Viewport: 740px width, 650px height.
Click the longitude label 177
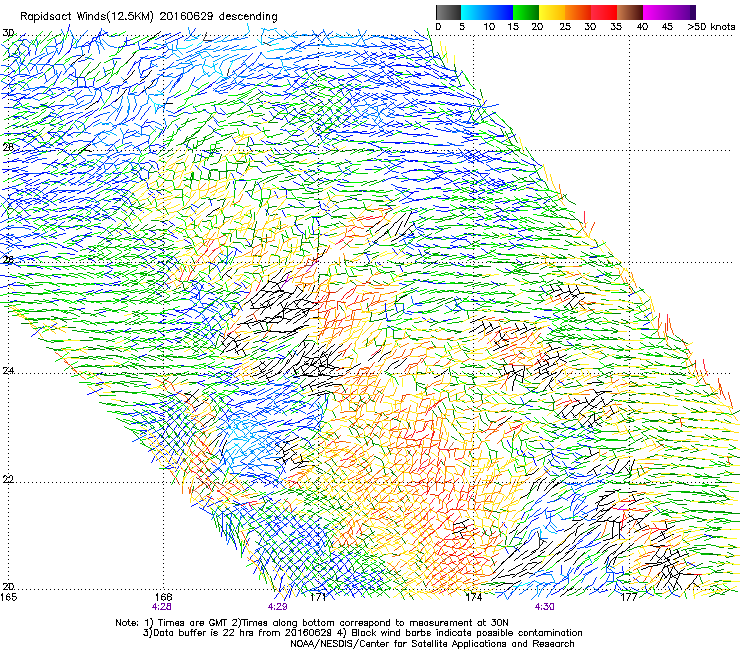point(629,597)
